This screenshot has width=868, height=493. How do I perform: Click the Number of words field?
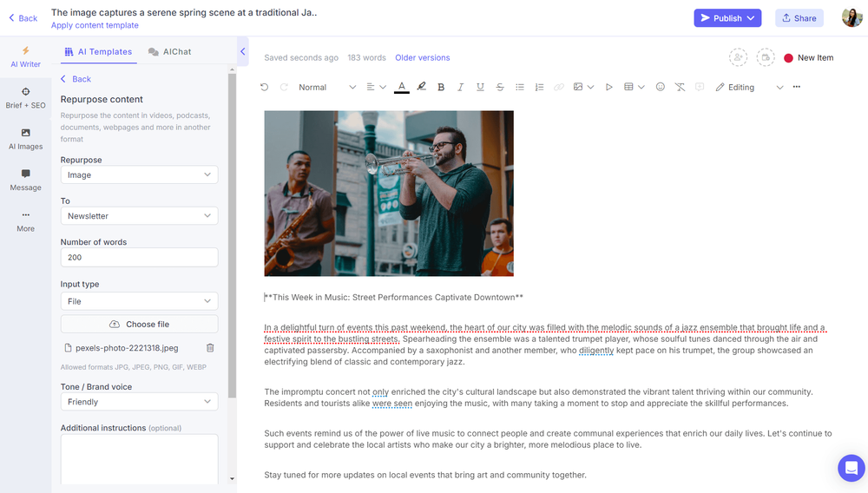click(x=139, y=257)
